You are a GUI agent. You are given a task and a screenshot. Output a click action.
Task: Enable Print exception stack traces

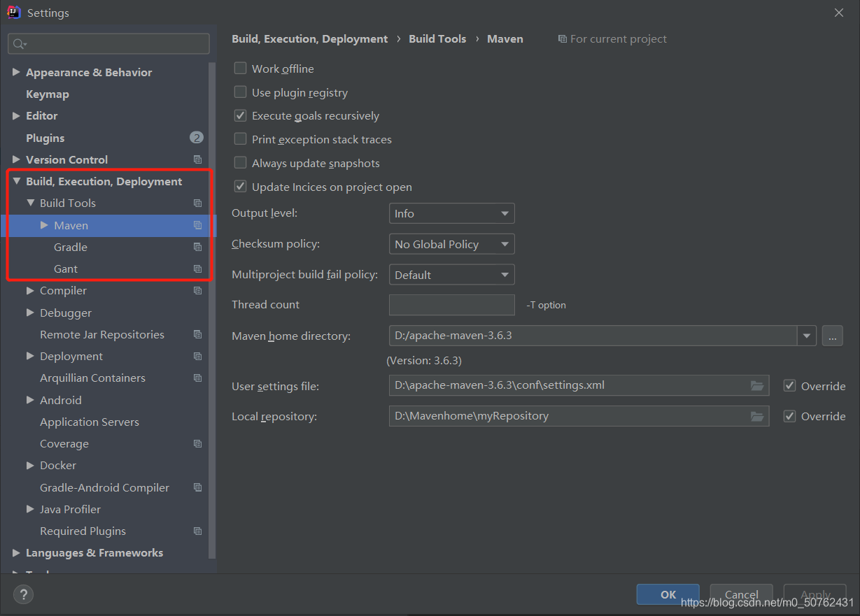click(x=240, y=139)
